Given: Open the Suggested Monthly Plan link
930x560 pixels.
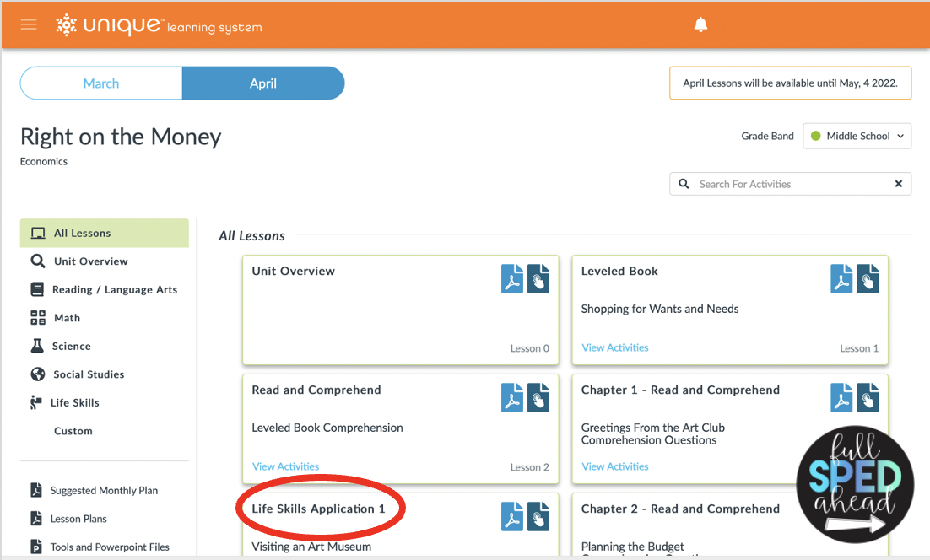Looking at the screenshot, I should click(104, 490).
